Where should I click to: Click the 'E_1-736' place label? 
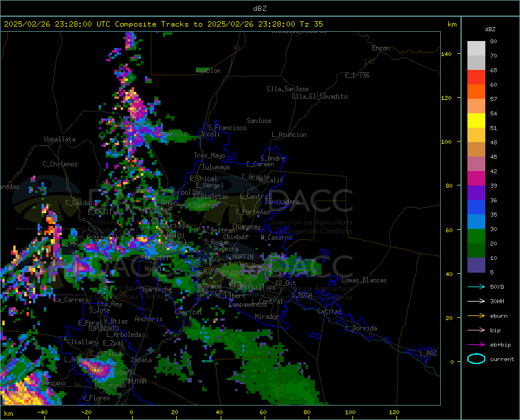pyautogui.click(x=357, y=75)
